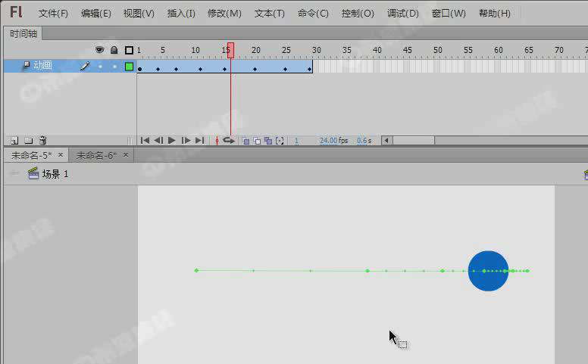Switch to the 未命名-6* document tab
The width and height of the screenshot is (588, 364).
96,155
